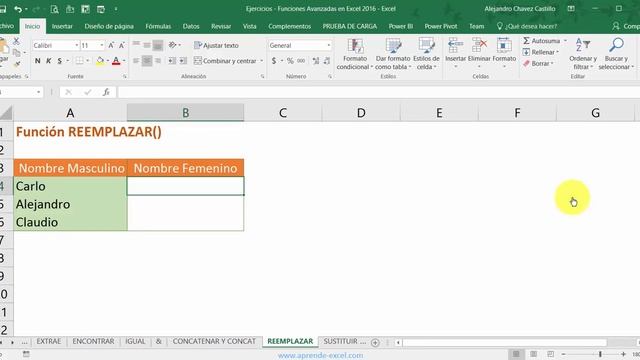
Task: Toggle center horizontal alignment
Action: click(147, 61)
